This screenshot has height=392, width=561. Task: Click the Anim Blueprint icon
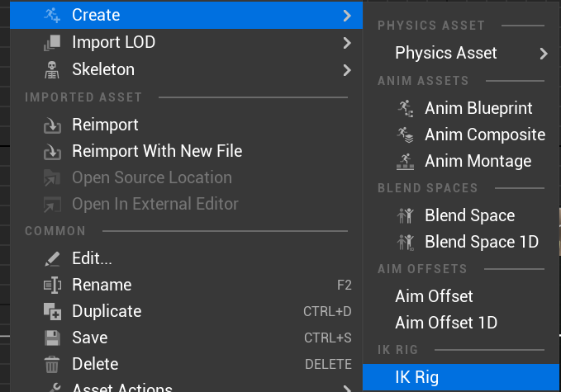point(406,108)
